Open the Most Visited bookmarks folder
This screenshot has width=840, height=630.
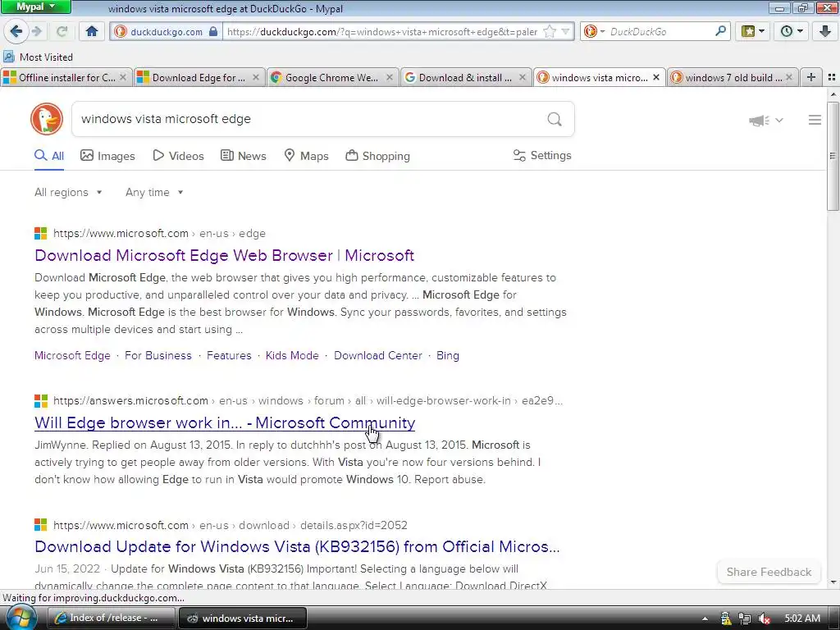(38, 57)
